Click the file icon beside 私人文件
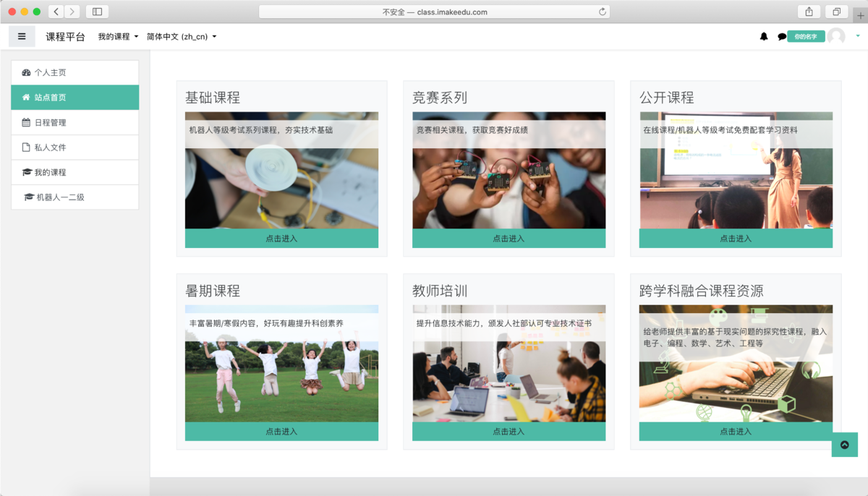868x496 pixels. 27,147
